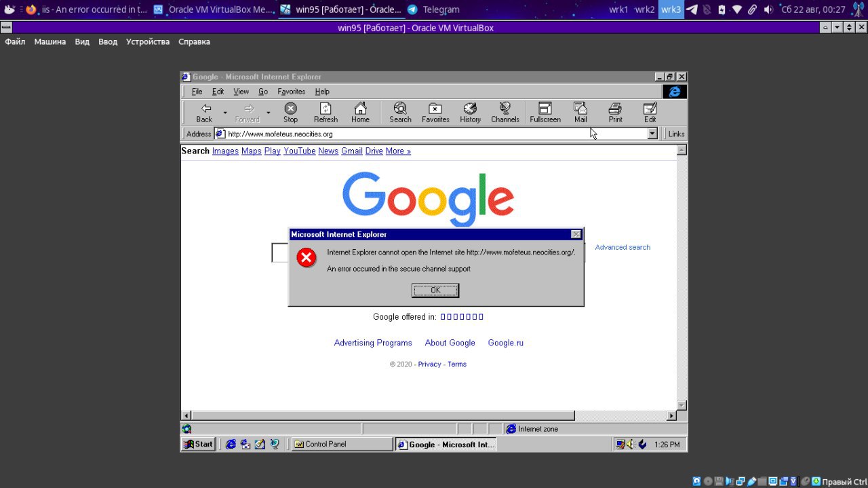
Task: Click the VirtualBox hard disk status icon
Action: (697, 482)
